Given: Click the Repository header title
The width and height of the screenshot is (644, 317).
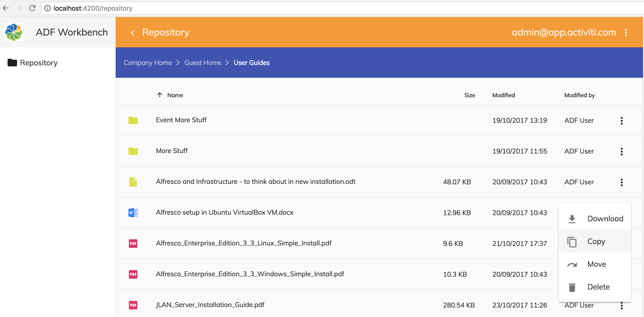Looking at the screenshot, I should (x=166, y=32).
